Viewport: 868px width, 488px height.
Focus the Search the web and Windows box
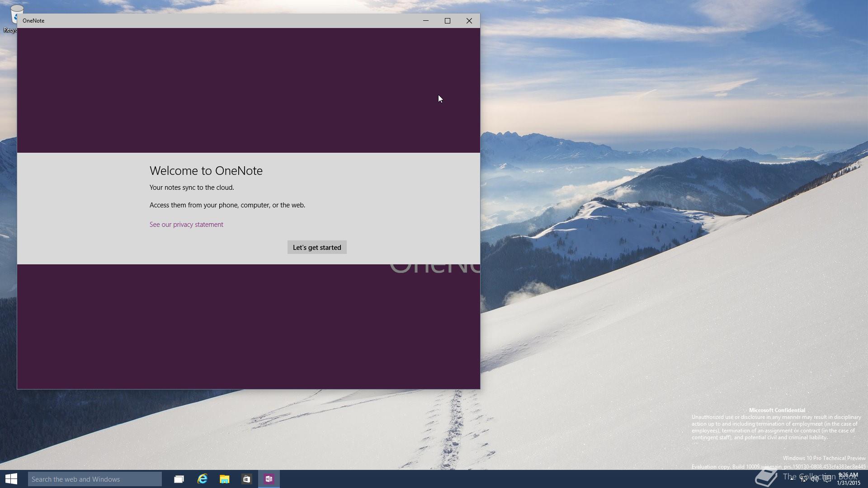[x=95, y=479]
